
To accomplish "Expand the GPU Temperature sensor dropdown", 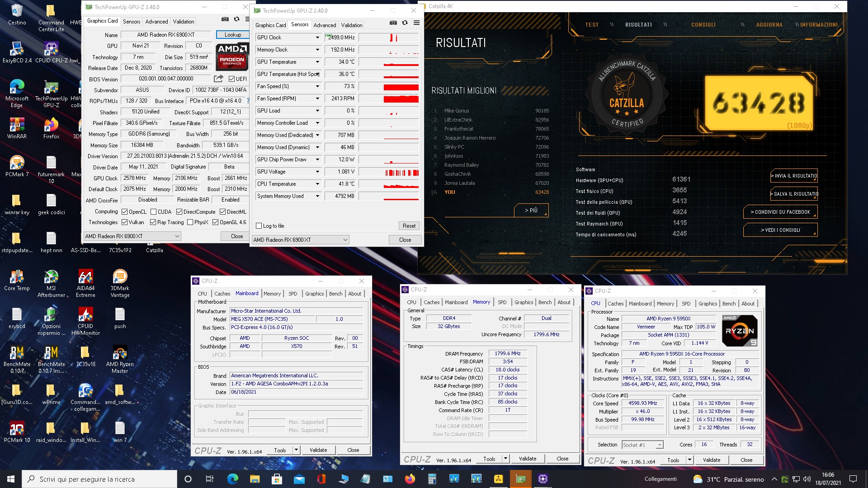I will 317,62.
